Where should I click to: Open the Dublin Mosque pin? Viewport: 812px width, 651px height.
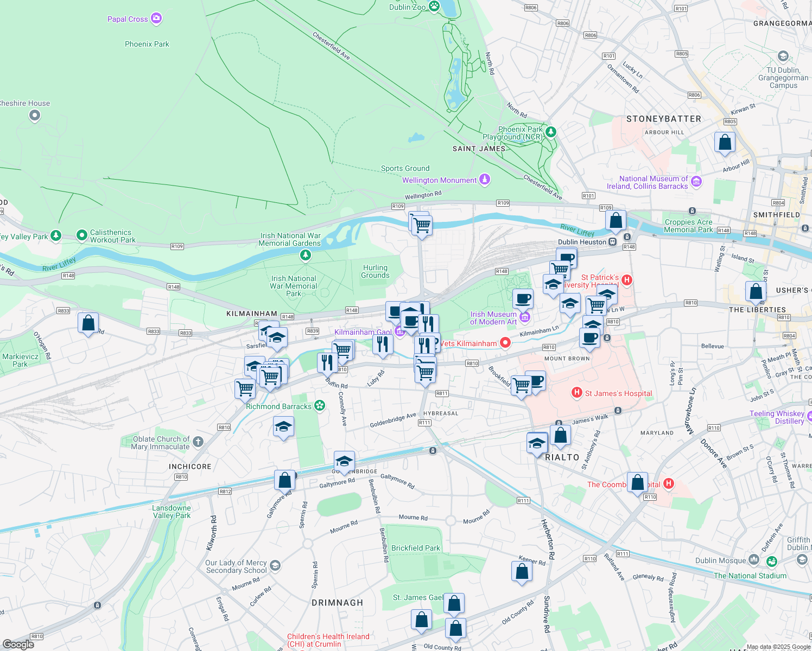pyautogui.click(x=753, y=559)
